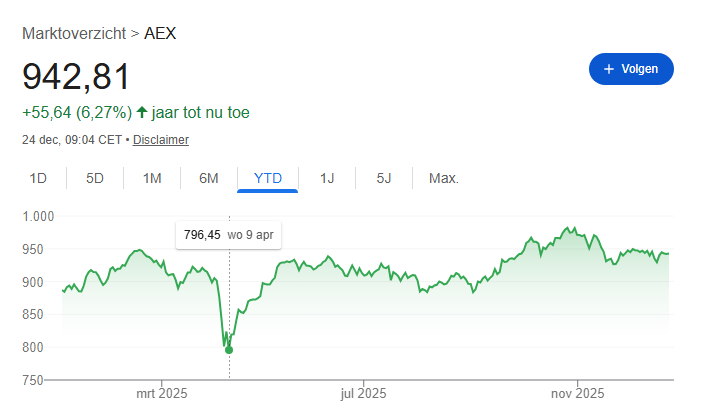Show the Max. time range

(x=443, y=179)
